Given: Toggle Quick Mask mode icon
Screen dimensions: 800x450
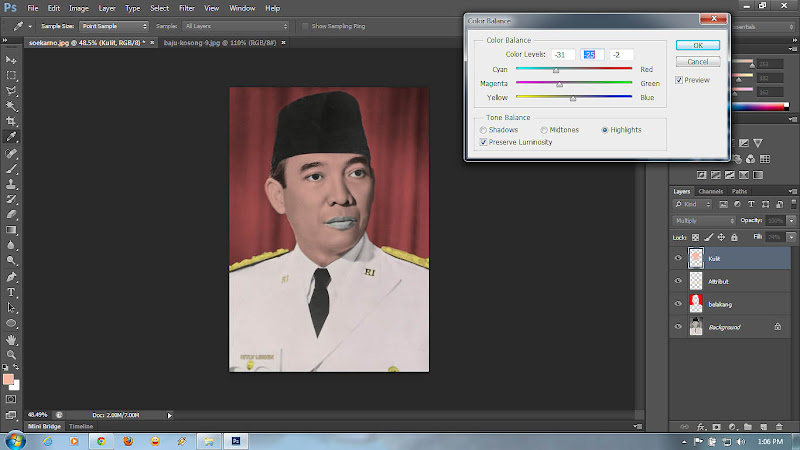Looking at the screenshot, I should coord(11,399).
